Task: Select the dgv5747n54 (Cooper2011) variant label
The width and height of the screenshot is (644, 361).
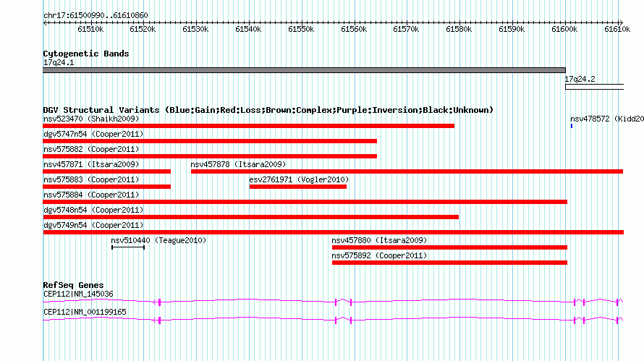Action: (93, 134)
